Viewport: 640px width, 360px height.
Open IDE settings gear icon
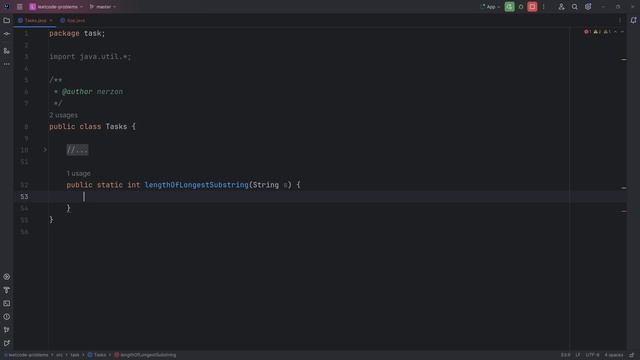pyautogui.click(x=588, y=7)
